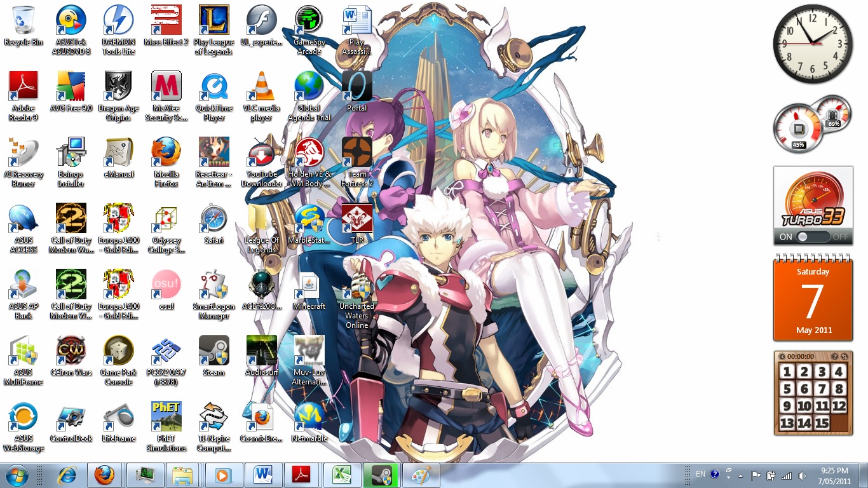Open Mass Effect 2 desktop shortcut
Image resolution: width=868 pixels, height=488 pixels.
pos(166,26)
